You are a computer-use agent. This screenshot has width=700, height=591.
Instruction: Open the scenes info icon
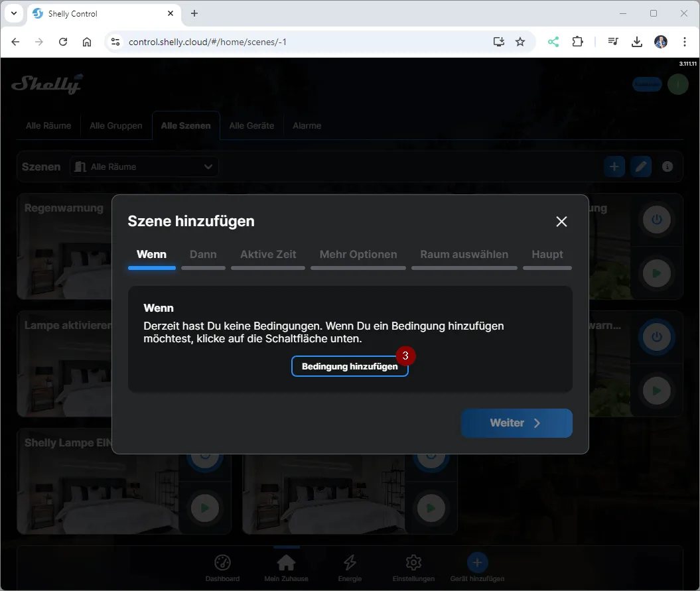[x=667, y=166]
